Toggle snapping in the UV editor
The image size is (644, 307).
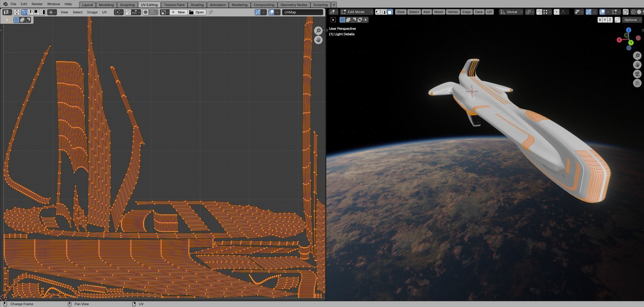coord(128,12)
